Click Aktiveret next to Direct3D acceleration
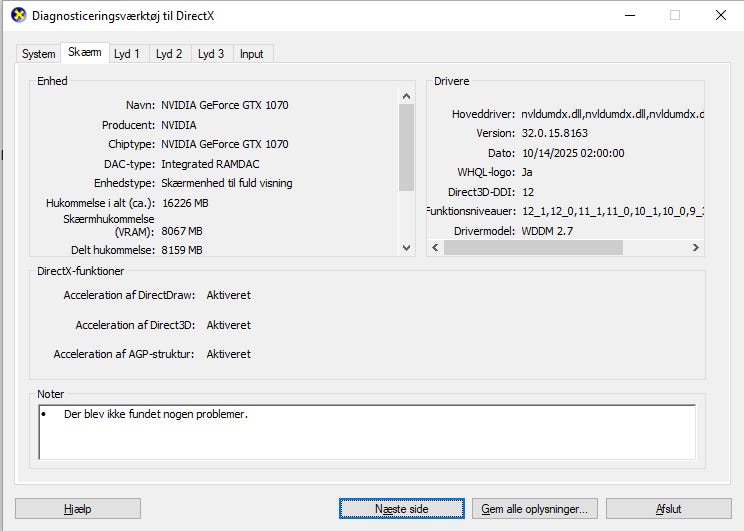The image size is (744, 531). (x=229, y=325)
